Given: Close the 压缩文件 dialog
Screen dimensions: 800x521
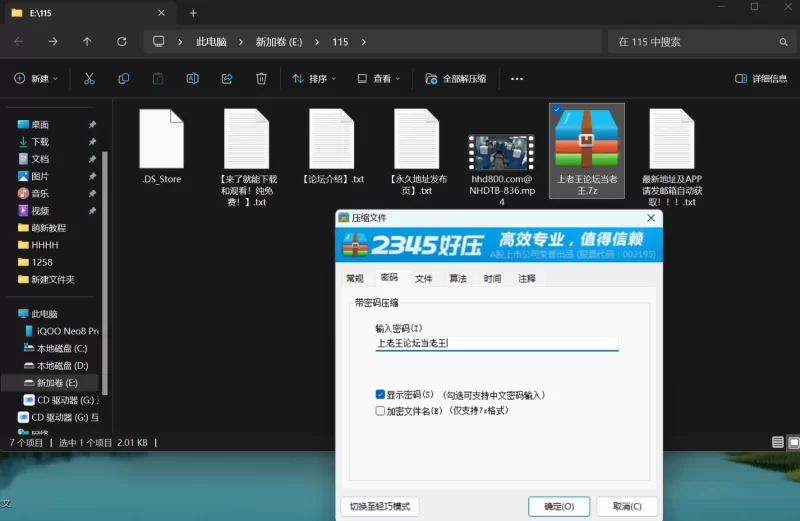Looking at the screenshot, I should click(651, 218).
